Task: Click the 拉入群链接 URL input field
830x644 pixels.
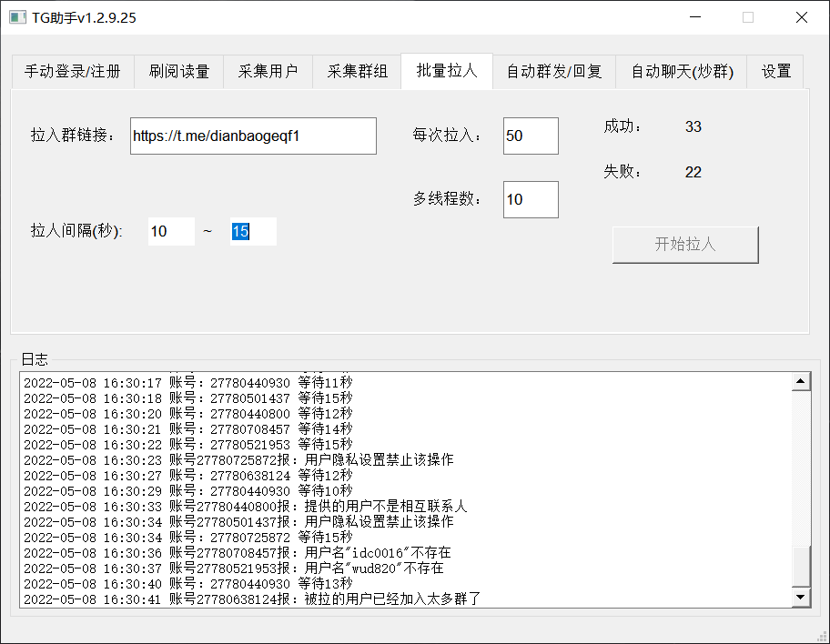Action: tap(252, 136)
